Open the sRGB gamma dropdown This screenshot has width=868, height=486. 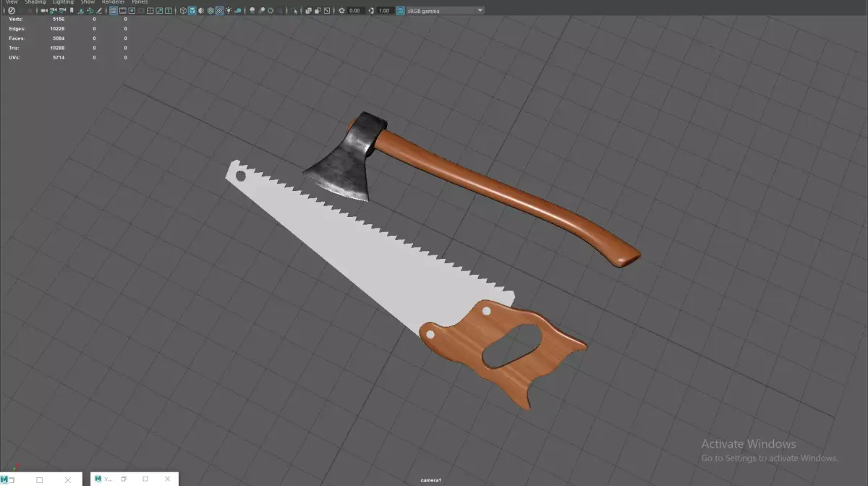(x=446, y=11)
